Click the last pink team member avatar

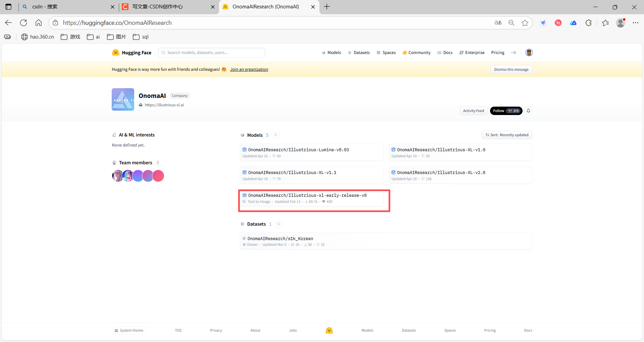pos(158,176)
